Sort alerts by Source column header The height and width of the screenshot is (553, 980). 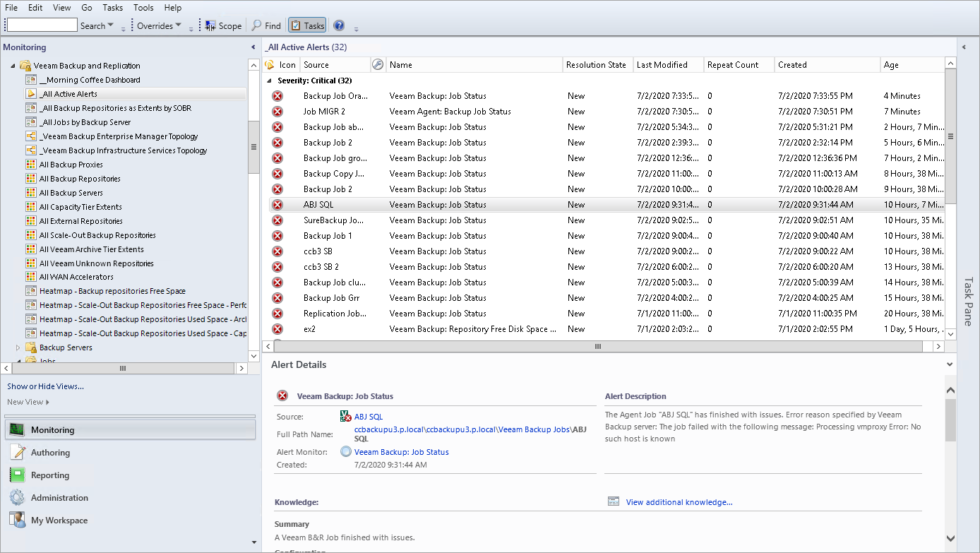pyautogui.click(x=335, y=65)
